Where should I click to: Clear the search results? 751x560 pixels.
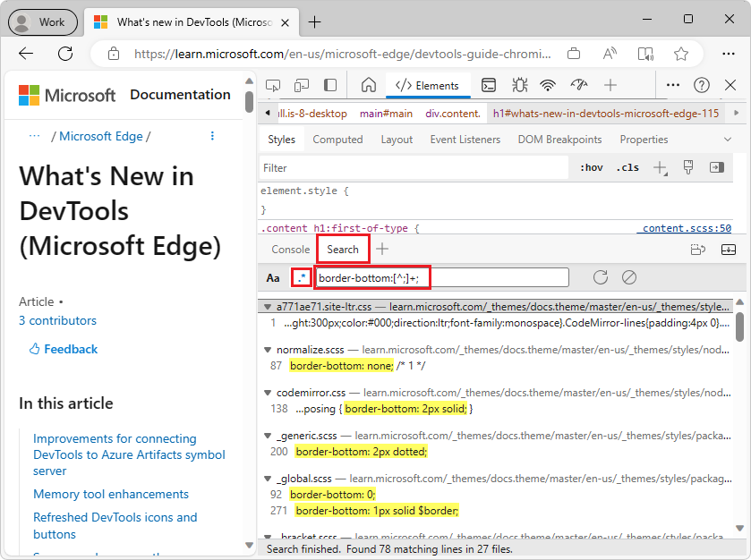click(x=631, y=277)
